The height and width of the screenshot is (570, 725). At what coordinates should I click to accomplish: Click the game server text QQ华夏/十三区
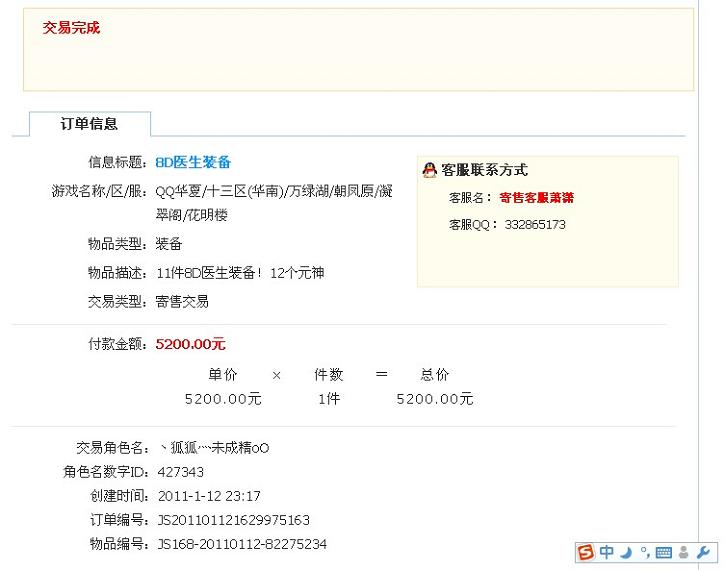tap(274, 203)
